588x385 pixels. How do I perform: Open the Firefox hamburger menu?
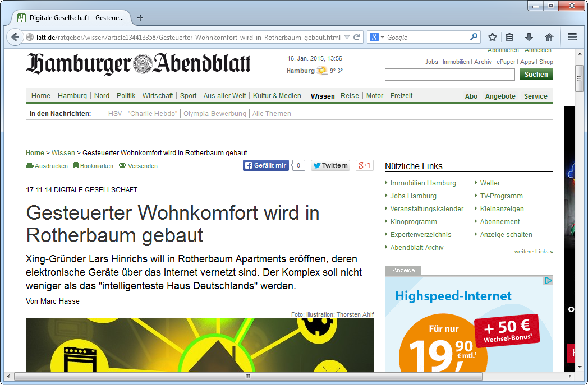tap(572, 37)
